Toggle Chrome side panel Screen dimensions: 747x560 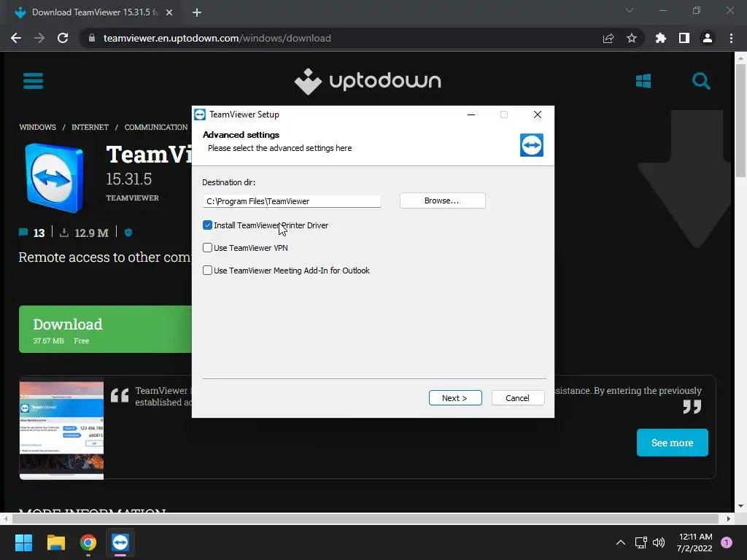pyautogui.click(x=684, y=38)
